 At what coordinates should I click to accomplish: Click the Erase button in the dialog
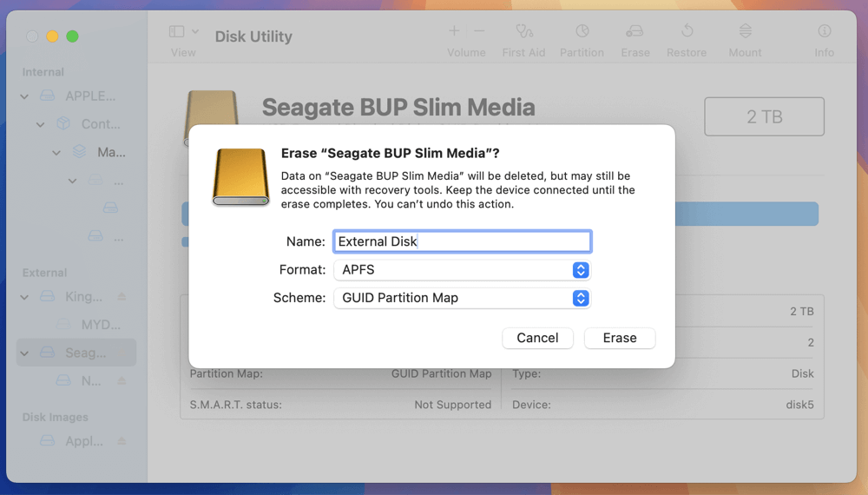(x=620, y=338)
